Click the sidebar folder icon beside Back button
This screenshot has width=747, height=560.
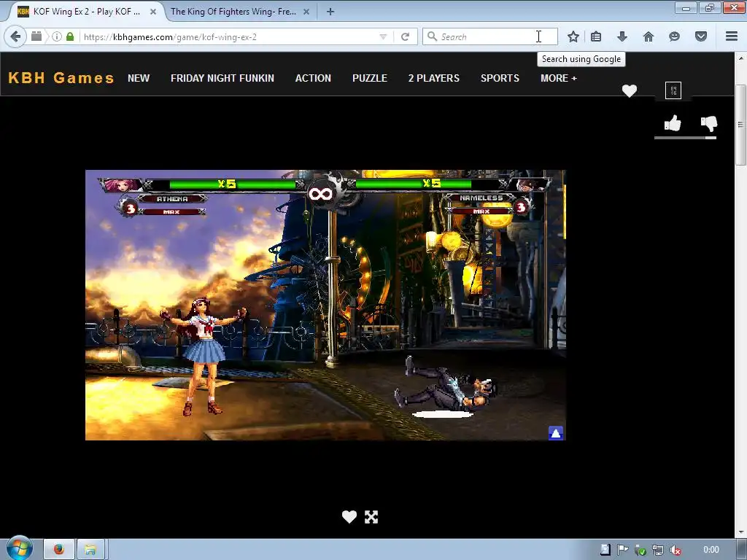[x=36, y=36]
